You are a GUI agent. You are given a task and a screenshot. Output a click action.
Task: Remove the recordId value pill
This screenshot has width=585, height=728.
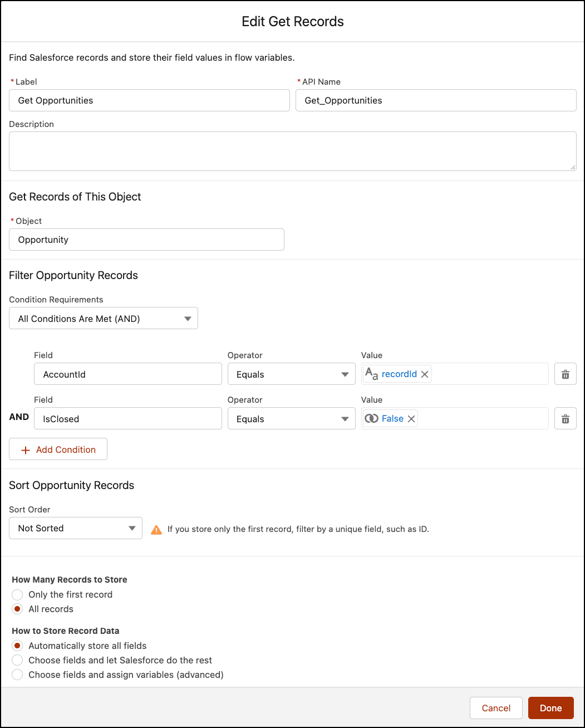coord(425,374)
